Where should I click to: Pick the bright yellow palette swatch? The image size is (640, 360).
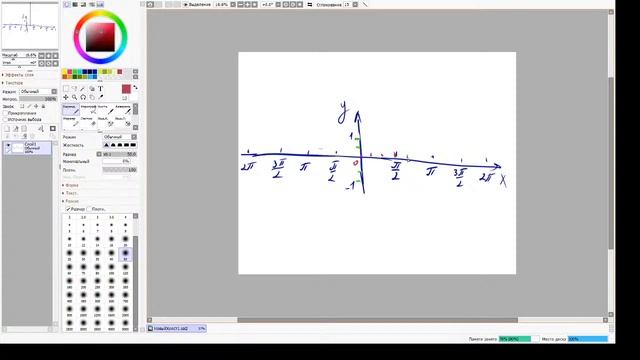click(x=65, y=72)
